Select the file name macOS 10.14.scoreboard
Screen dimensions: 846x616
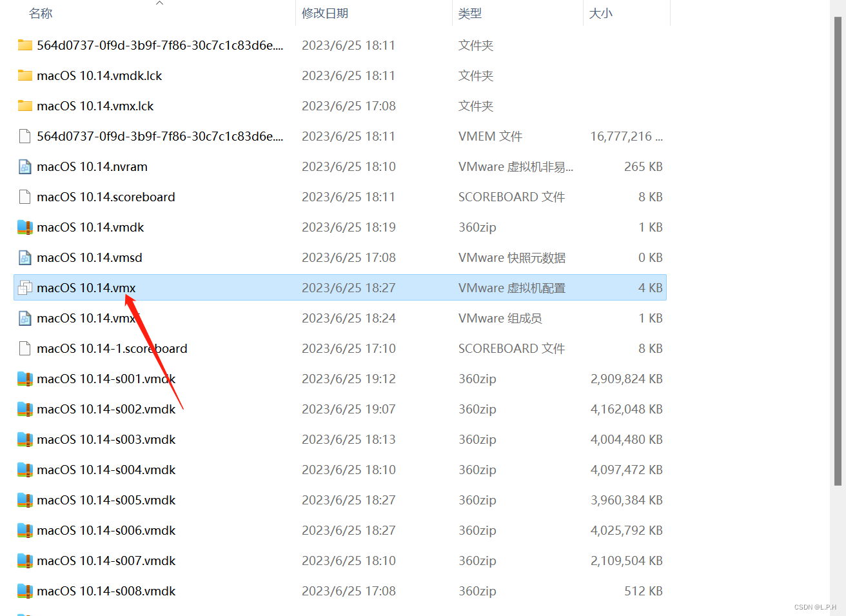(x=106, y=197)
